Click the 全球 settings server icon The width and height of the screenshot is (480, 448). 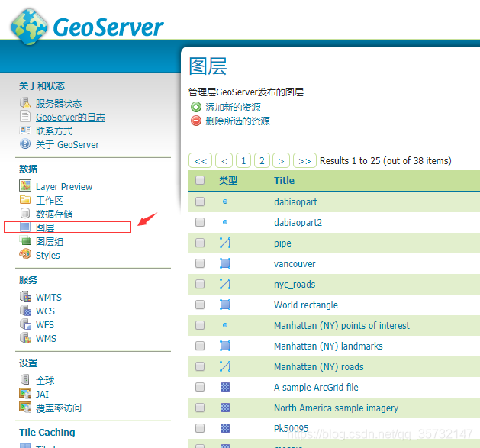pos(24,379)
